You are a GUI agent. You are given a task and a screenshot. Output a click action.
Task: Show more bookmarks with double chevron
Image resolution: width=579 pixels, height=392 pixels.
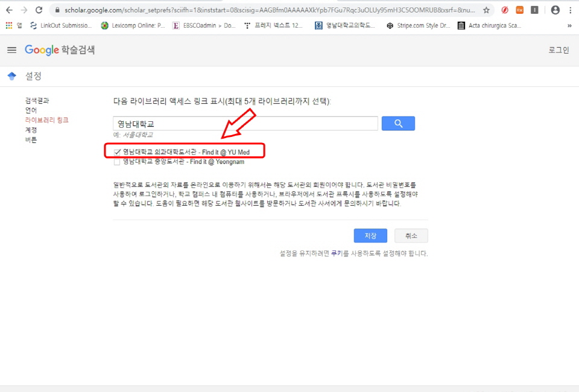(x=569, y=26)
